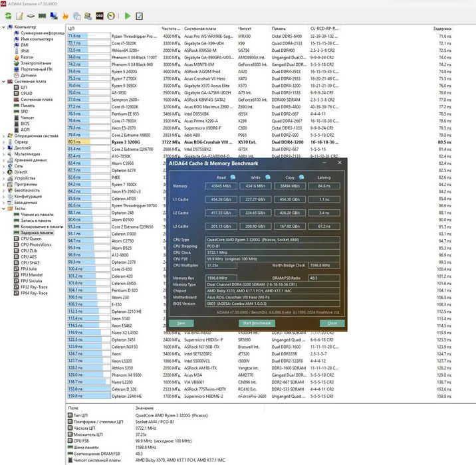Select the Core i7-5820K results row
The height and width of the screenshot is (465, 476).
pos(259,43)
